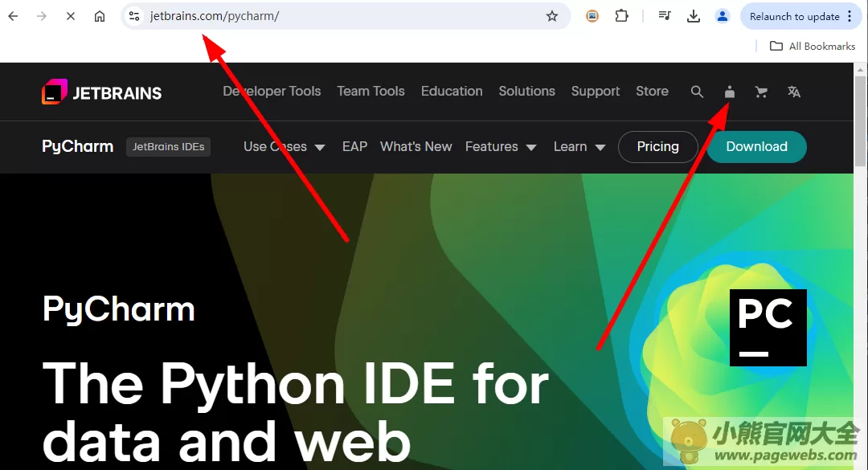868x470 pixels.
Task: Click the Pricing button
Action: (x=657, y=147)
